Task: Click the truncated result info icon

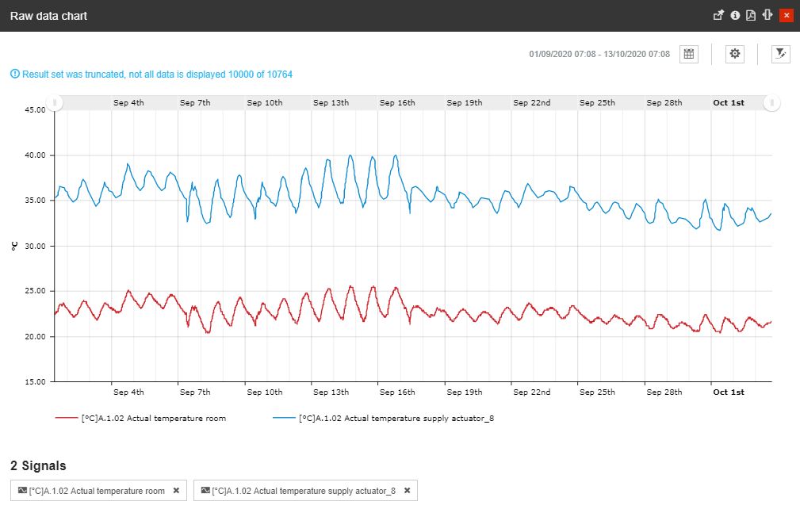Action: (x=15, y=75)
